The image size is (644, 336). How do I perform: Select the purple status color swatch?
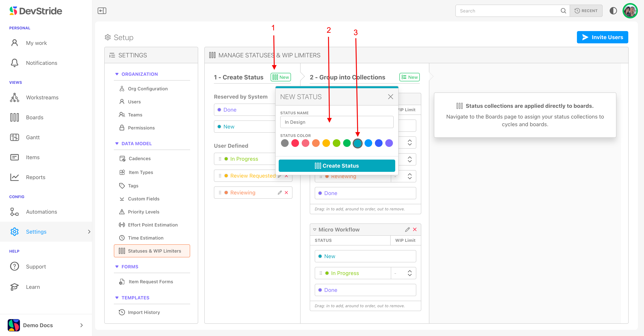389,143
